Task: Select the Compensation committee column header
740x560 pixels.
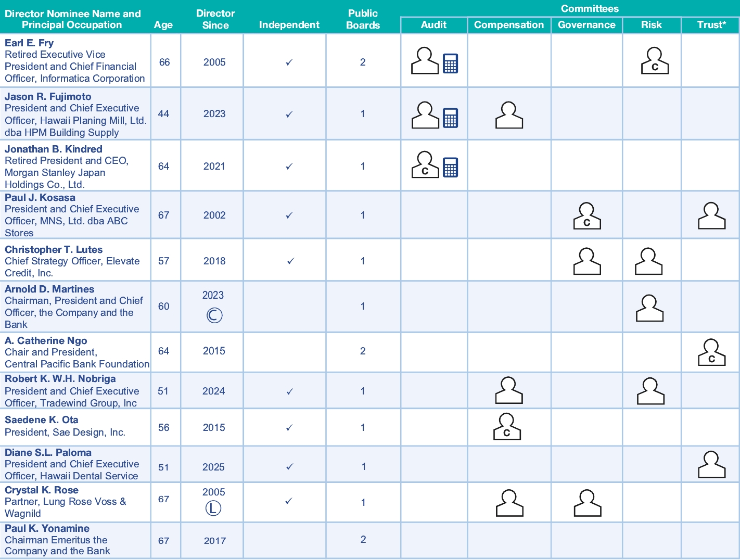Action: point(508,25)
